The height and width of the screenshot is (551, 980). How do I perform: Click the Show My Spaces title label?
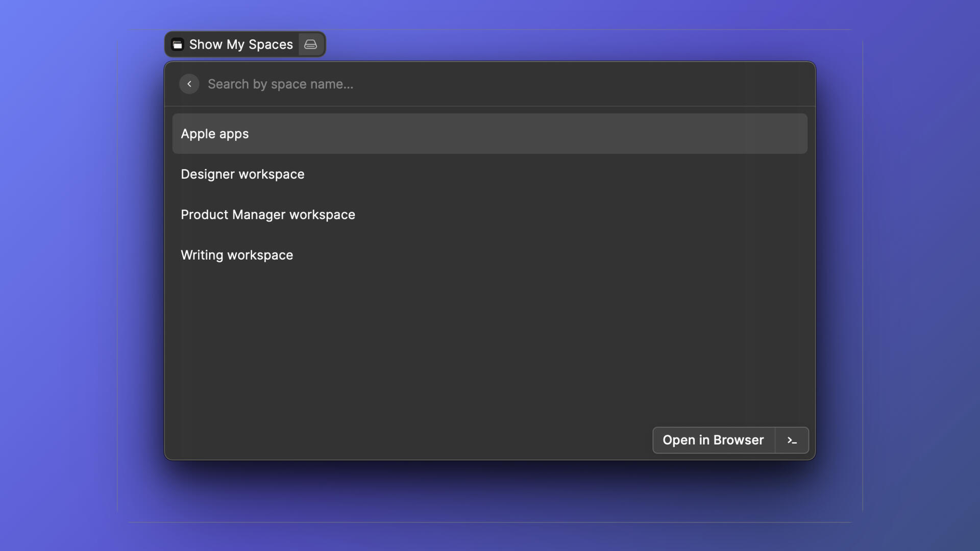coord(241,44)
